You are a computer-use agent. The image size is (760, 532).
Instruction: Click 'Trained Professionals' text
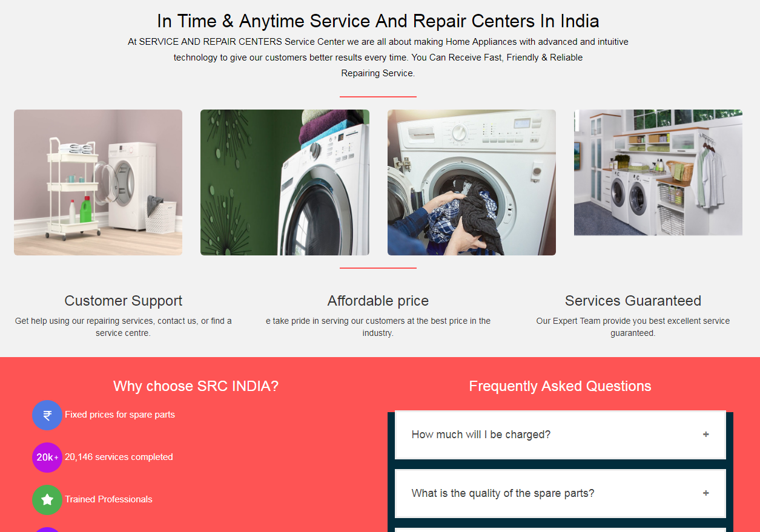108,499
